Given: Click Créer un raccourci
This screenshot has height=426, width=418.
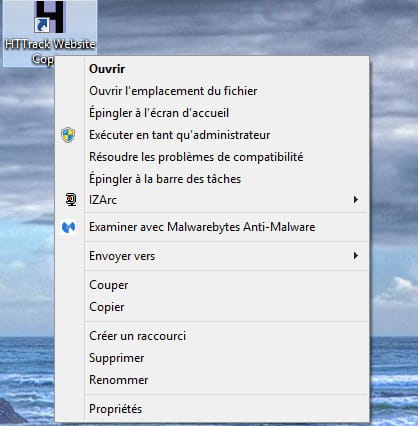Looking at the screenshot, I should pyautogui.click(x=137, y=336).
